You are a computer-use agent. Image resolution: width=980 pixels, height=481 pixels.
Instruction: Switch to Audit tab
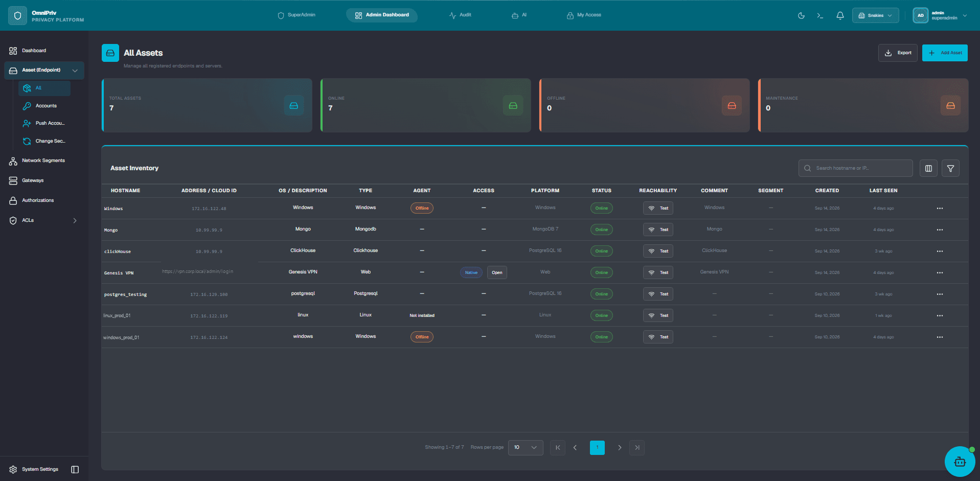pyautogui.click(x=460, y=15)
